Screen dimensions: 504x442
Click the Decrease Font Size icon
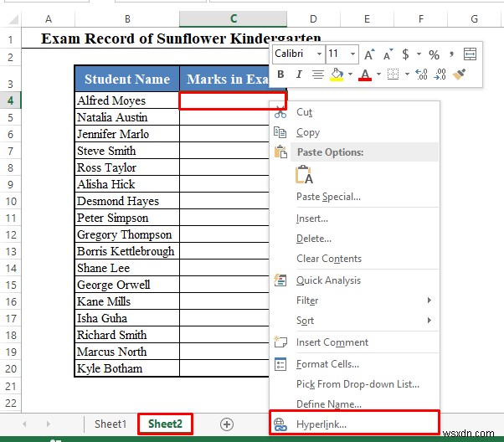(388, 54)
